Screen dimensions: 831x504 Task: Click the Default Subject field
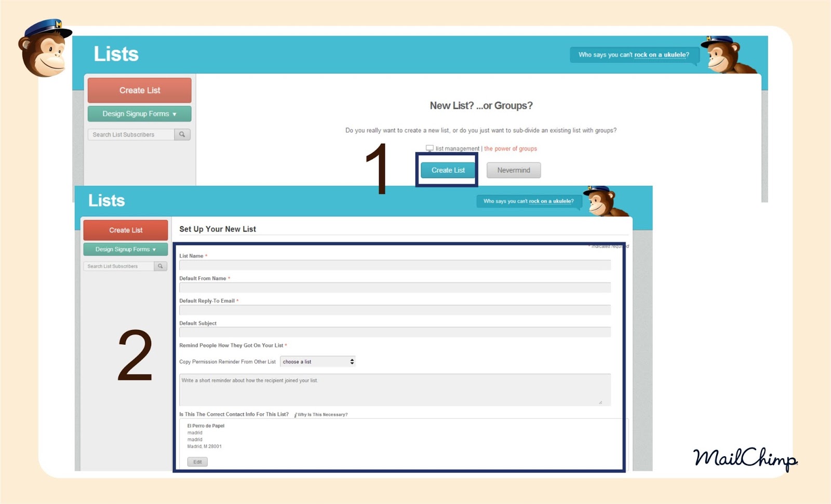[395, 332]
